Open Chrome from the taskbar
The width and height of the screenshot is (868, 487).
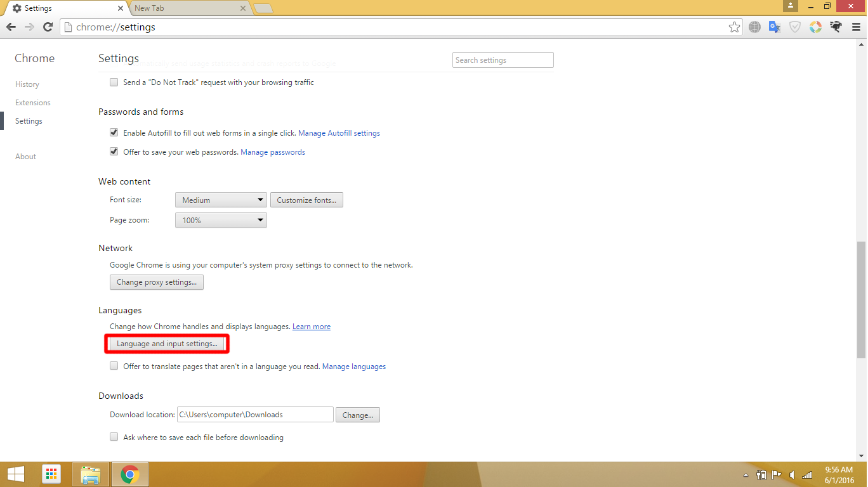(x=129, y=474)
